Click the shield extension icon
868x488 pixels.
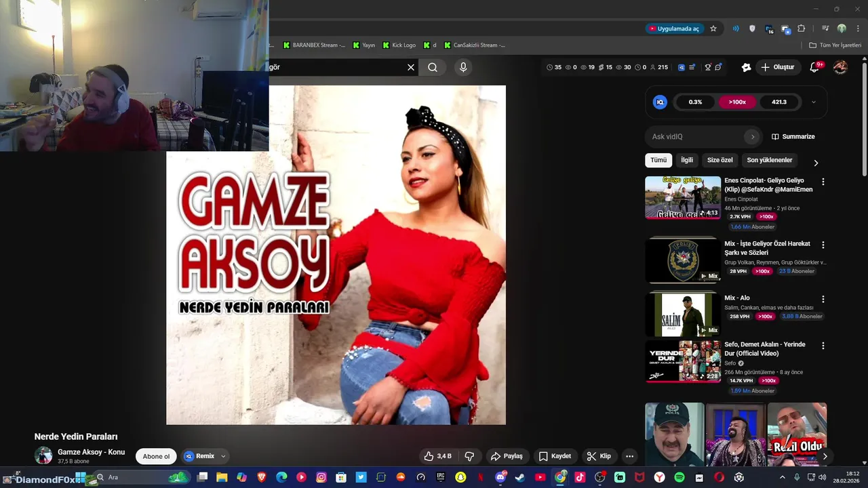[752, 28]
